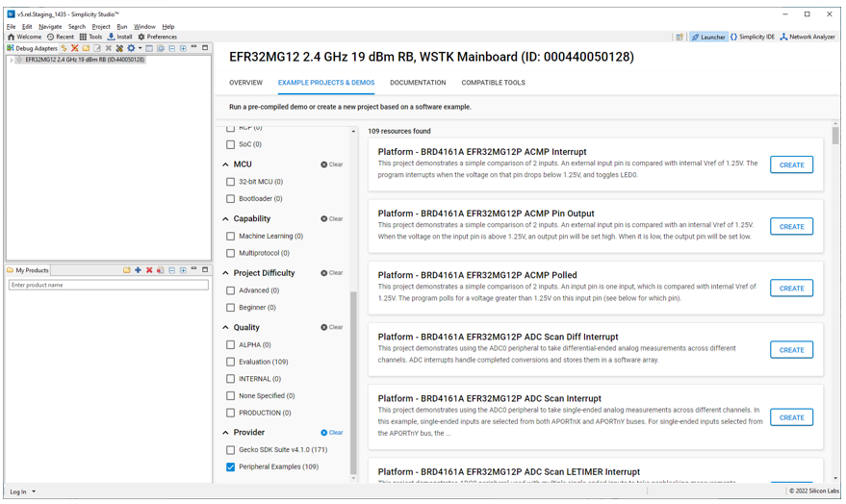Check the Machine Learning filter
Screen dimensions: 846x504
(x=230, y=236)
